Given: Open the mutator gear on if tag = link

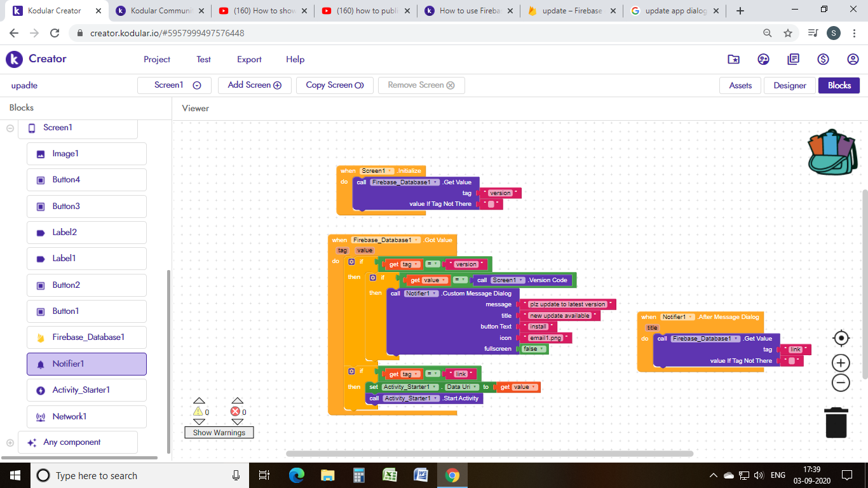Looking at the screenshot, I should point(351,371).
